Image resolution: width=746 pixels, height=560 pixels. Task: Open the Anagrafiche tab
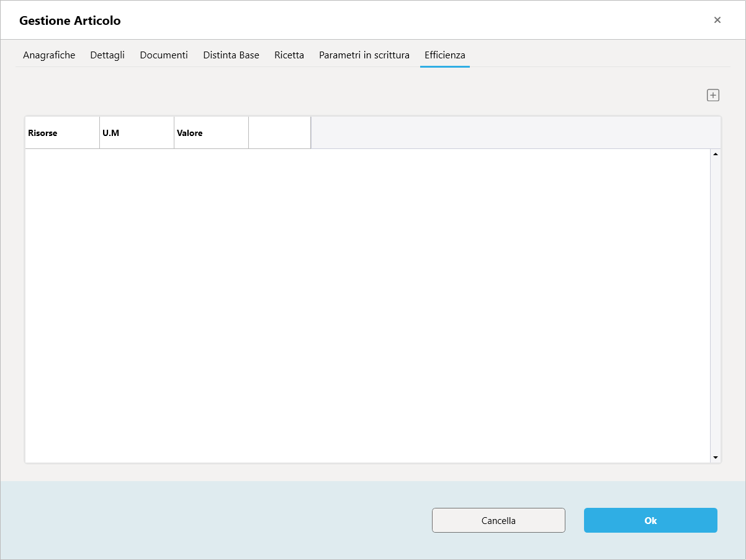(x=49, y=55)
